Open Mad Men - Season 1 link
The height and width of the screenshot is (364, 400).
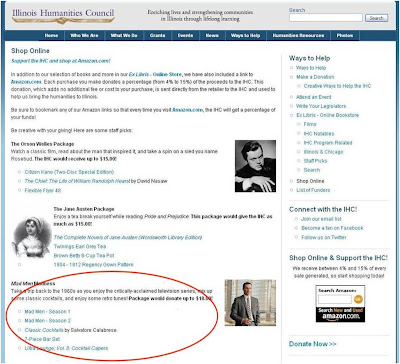pos(48,312)
